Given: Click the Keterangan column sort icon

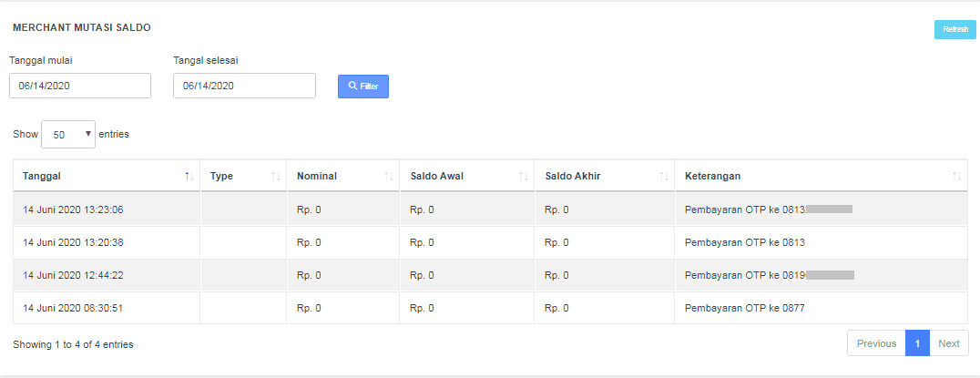Looking at the screenshot, I should [956, 176].
